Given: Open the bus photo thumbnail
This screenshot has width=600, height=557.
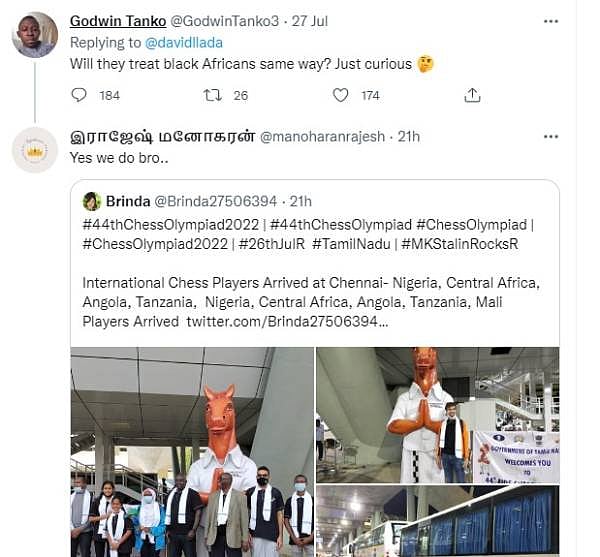Looking at the screenshot, I should tap(437, 521).
